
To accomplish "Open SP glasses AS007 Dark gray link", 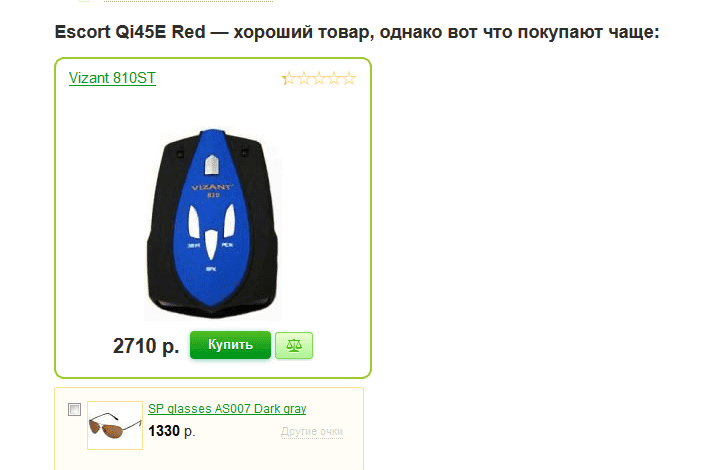I will coord(227,409).
